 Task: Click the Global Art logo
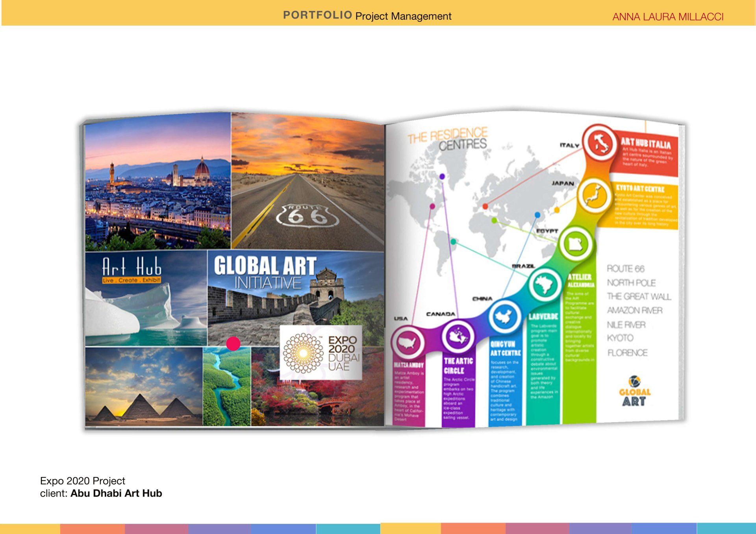[x=634, y=392]
